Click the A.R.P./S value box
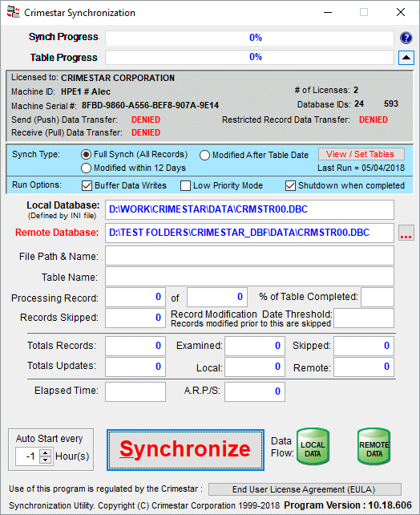 255,391
